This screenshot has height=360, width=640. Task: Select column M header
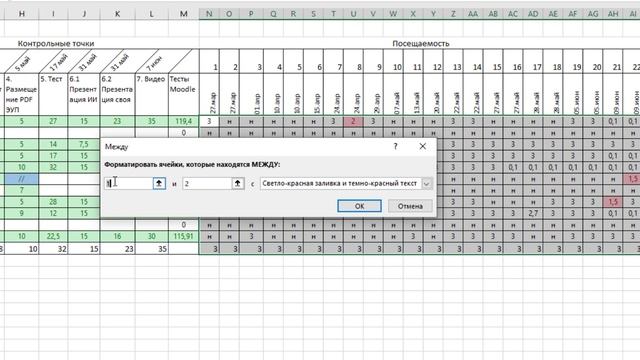pyautogui.click(x=184, y=14)
